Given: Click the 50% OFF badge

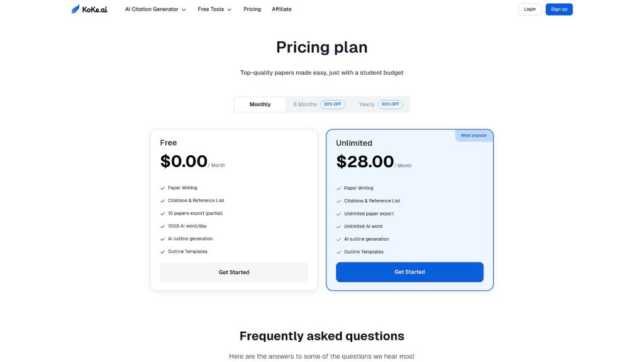Looking at the screenshot, I should 390,104.
